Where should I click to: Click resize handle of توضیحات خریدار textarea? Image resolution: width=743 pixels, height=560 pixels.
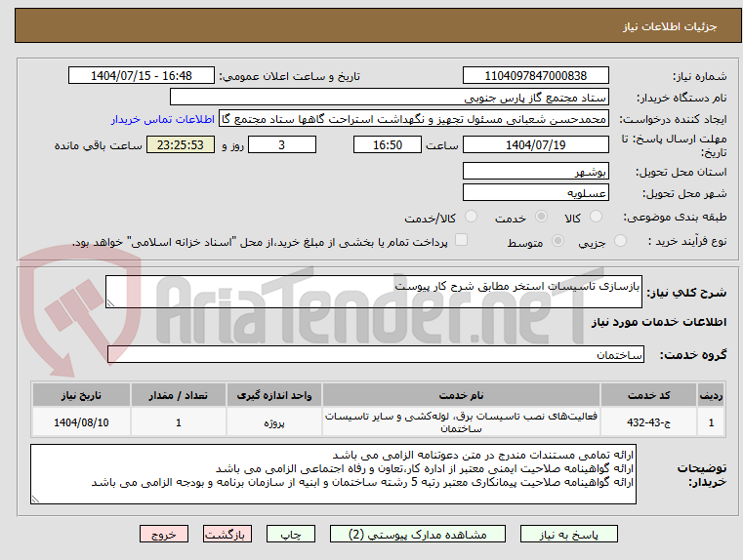click(35, 499)
